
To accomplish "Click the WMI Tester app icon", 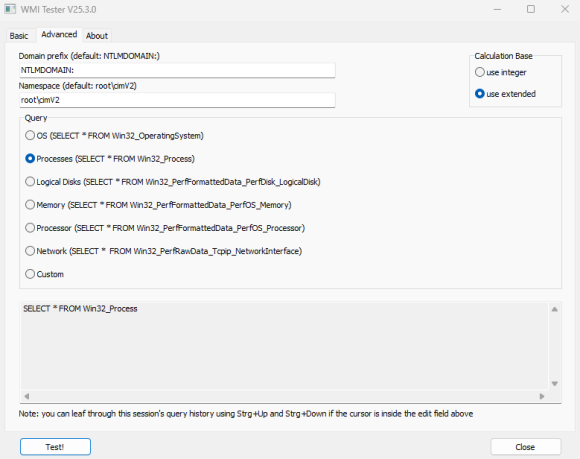I will point(10,9).
